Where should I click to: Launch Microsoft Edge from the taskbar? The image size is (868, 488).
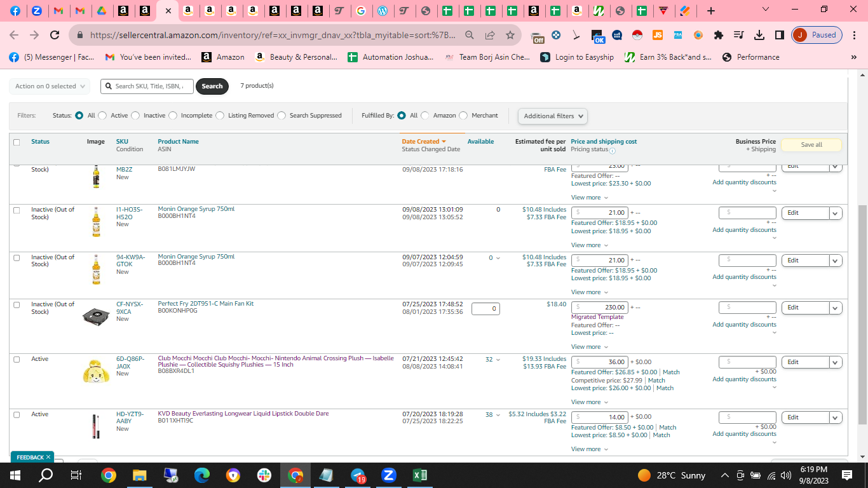point(201,475)
